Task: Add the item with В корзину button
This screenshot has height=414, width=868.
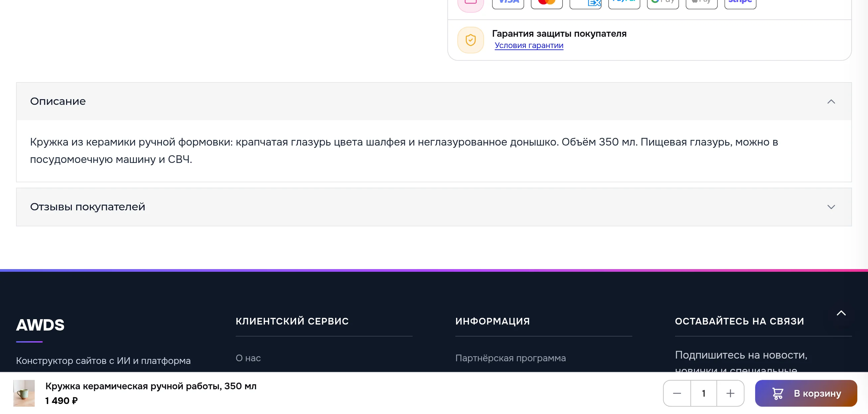Action: click(x=806, y=393)
